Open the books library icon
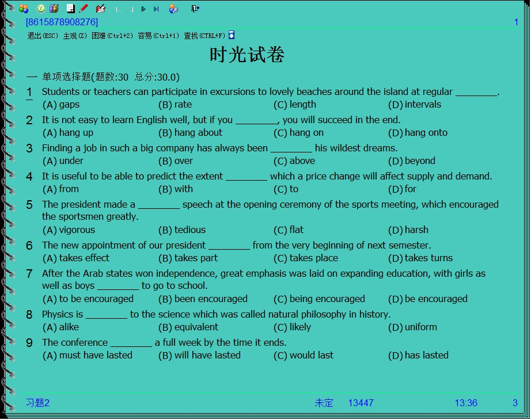The height and width of the screenshot is (420, 531). [x=54, y=9]
